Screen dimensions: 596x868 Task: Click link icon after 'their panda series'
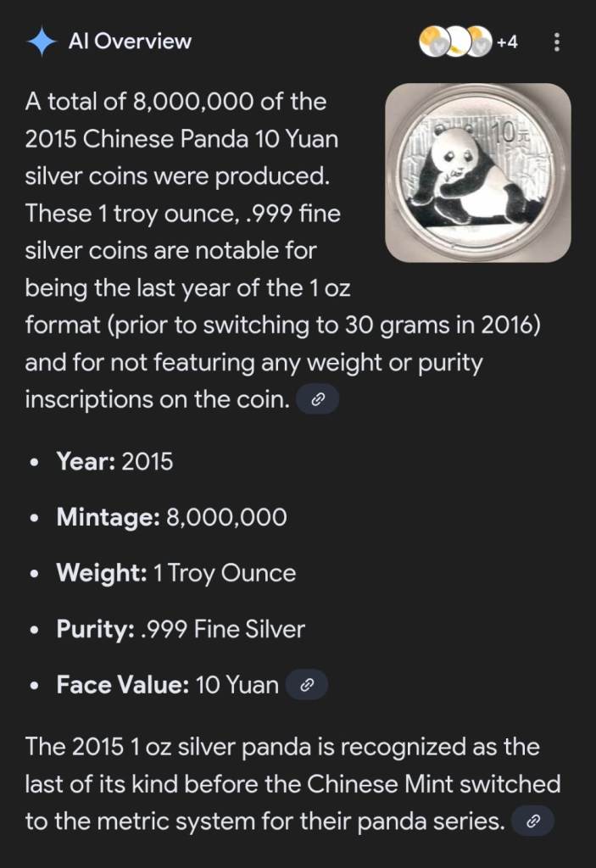[x=533, y=821]
